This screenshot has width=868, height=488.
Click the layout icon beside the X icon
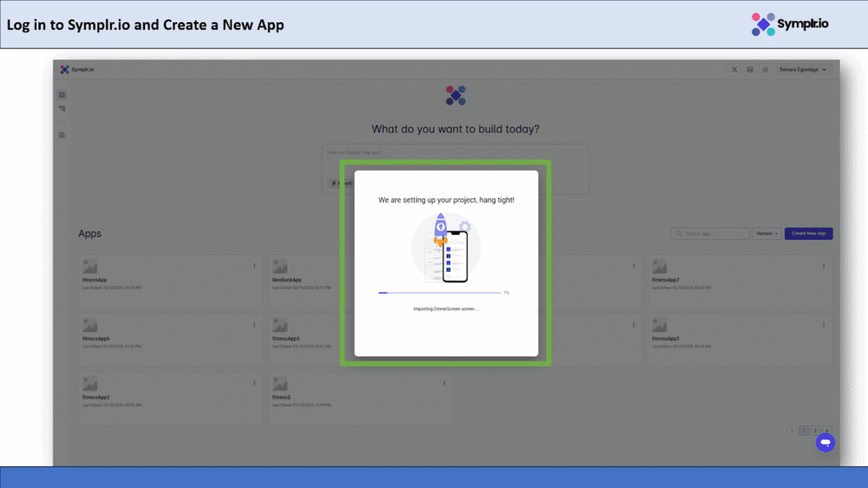pyautogui.click(x=750, y=69)
